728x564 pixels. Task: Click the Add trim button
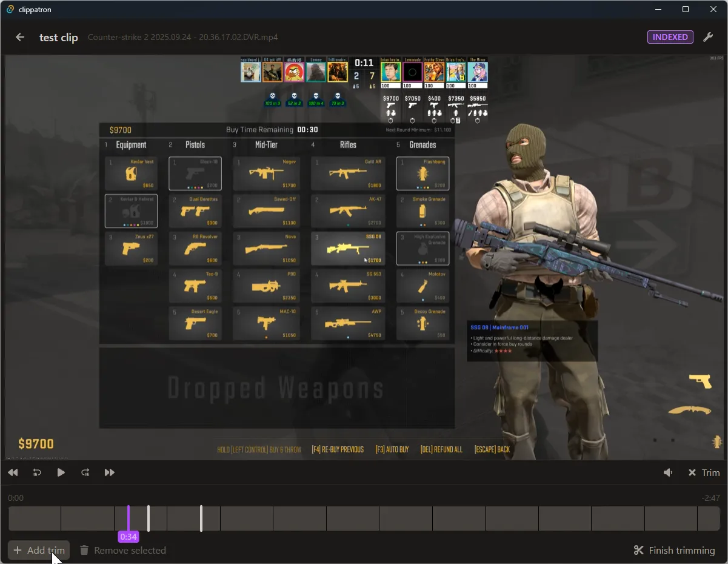pyautogui.click(x=39, y=550)
